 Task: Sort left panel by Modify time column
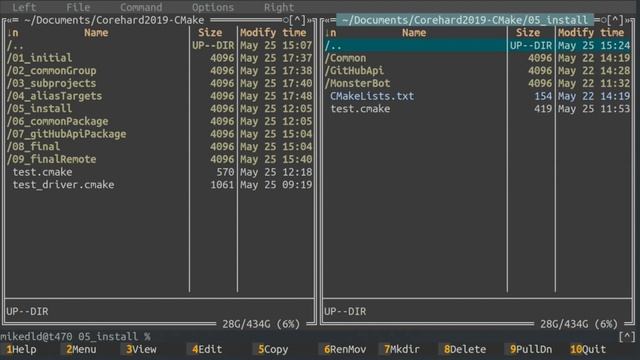(x=273, y=33)
